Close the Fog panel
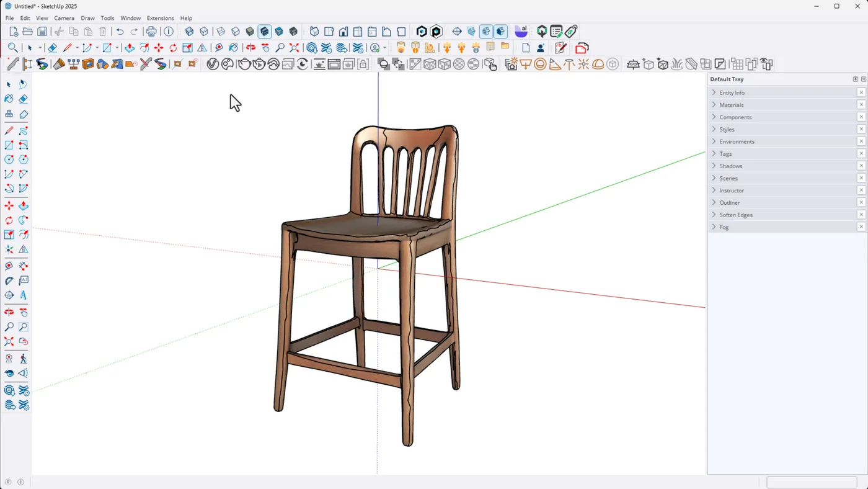The width and height of the screenshot is (868, 489). point(861,227)
